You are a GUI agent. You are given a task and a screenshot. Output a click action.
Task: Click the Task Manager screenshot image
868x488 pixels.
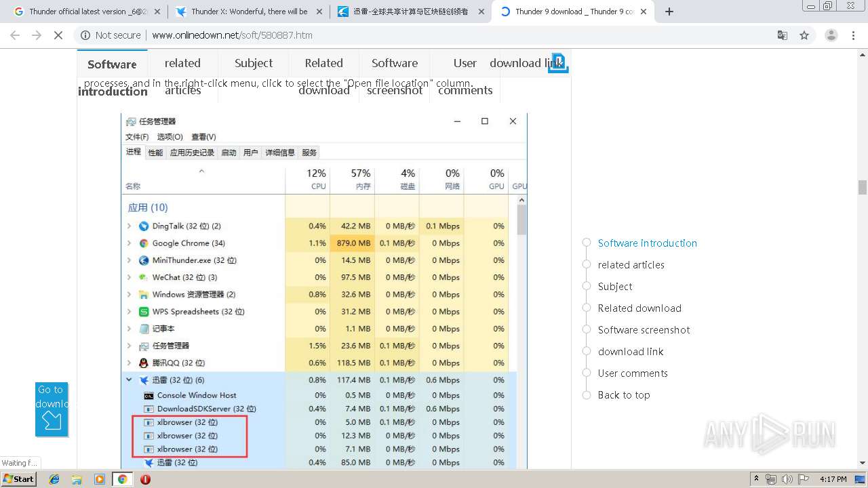click(325, 291)
